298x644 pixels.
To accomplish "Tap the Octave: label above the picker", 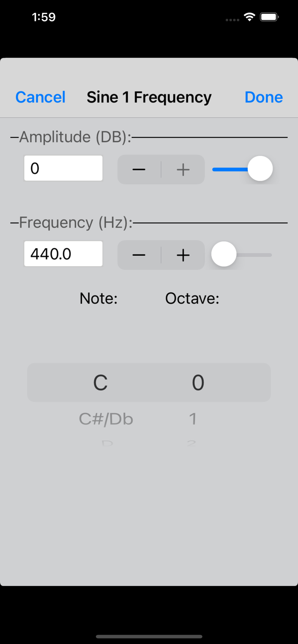I will [192, 298].
